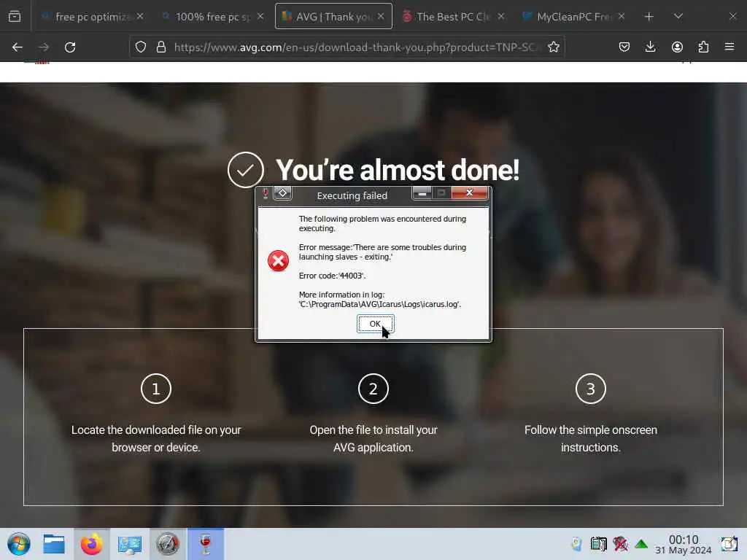Minimize the Executing failed dialog
Image resolution: width=747 pixels, height=560 pixels.
[x=422, y=192]
